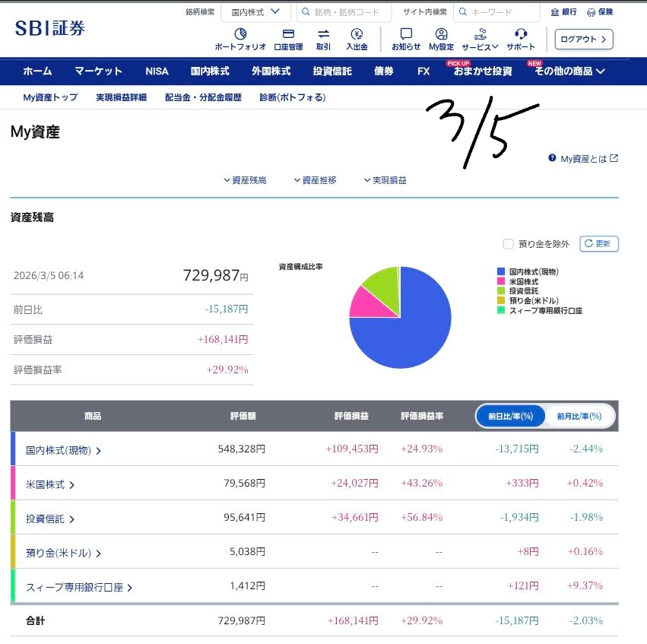Open the 取引 arrows icon
The height and width of the screenshot is (644, 647).
(323, 34)
